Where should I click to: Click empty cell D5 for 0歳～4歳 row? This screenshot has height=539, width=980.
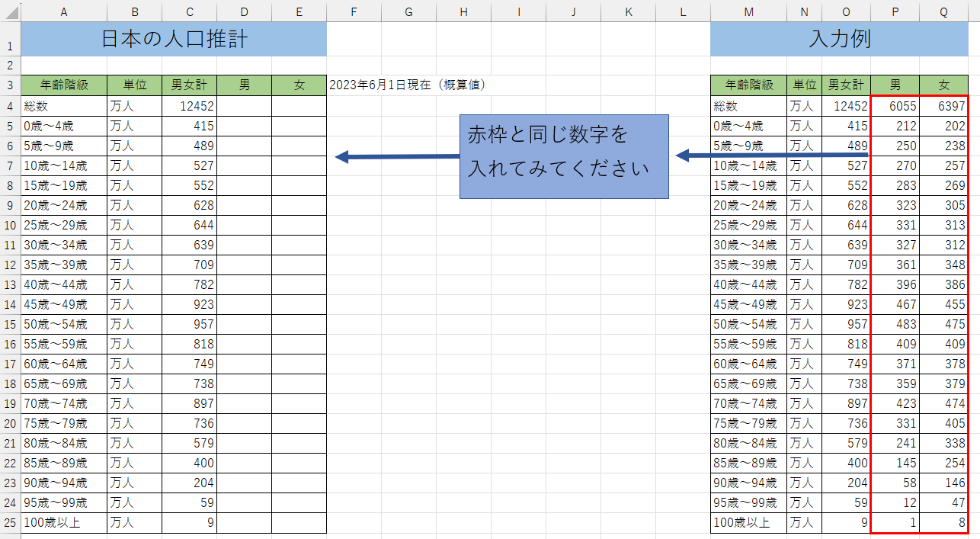pyautogui.click(x=244, y=126)
